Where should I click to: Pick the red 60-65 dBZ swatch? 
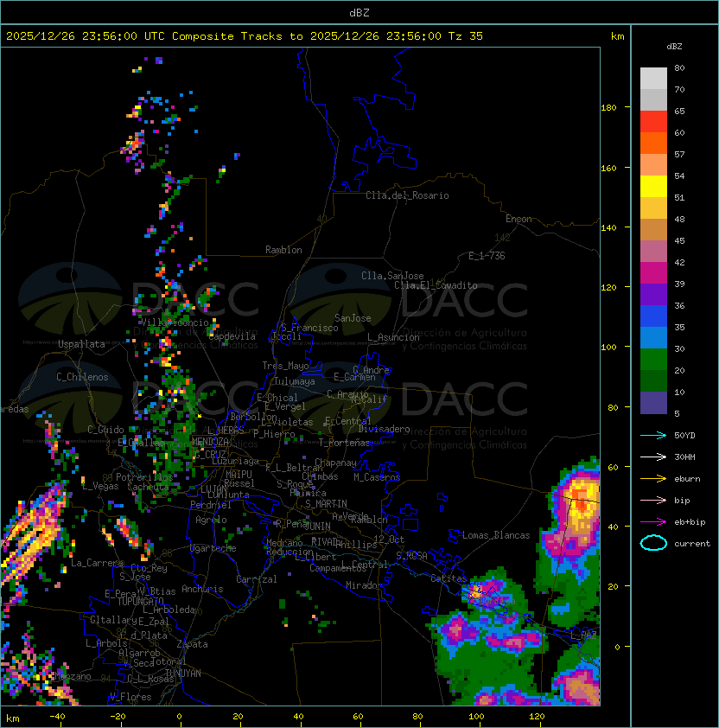653,122
